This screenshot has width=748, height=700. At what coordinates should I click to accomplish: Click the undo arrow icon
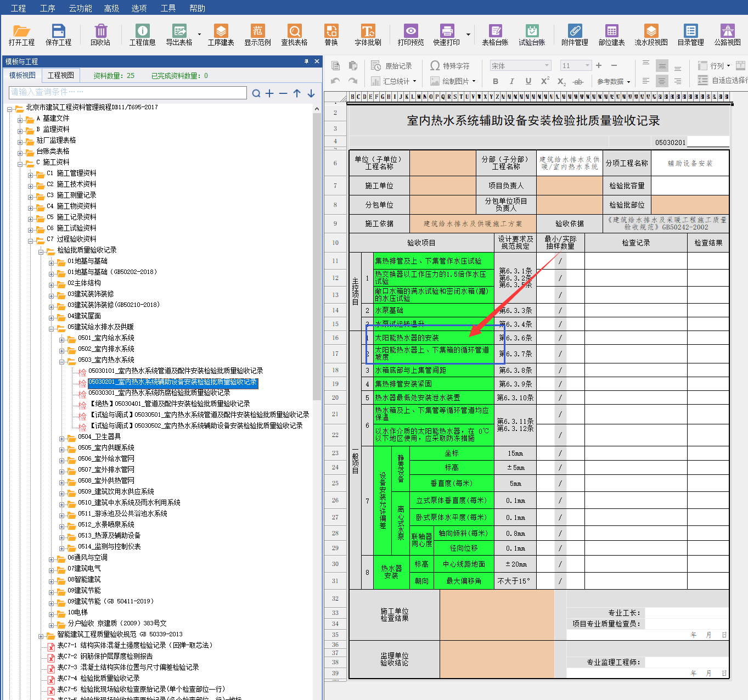point(336,81)
